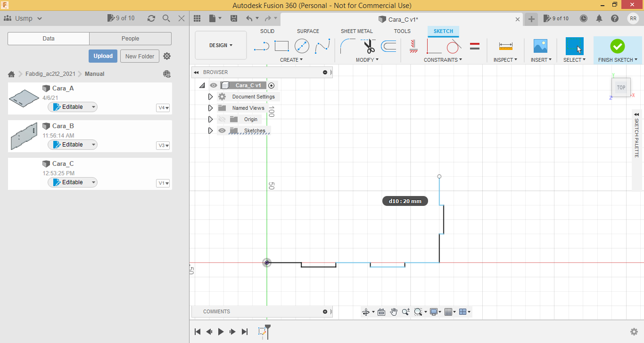This screenshot has height=343, width=644.
Task: Hide the Sketches folder
Action: coord(222,131)
